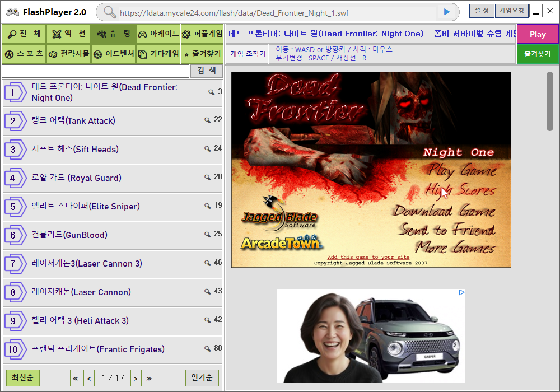
Task: Click the number 7 arrow icon
Action: click(x=15, y=264)
